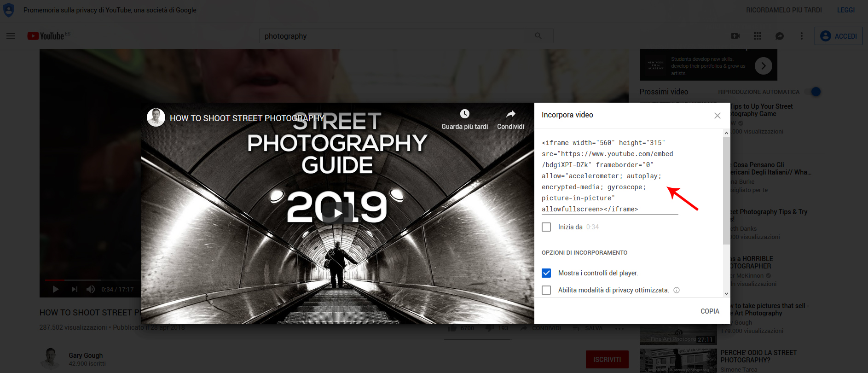The width and height of the screenshot is (868, 373).
Task: Click the create video camera icon
Action: click(x=735, y=36)
